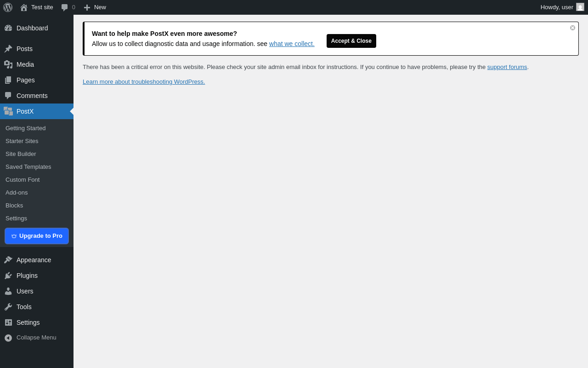Click the 'Collapse Menu' label
This screenshot has height=368, width=588.
click(x=36, y=338)
